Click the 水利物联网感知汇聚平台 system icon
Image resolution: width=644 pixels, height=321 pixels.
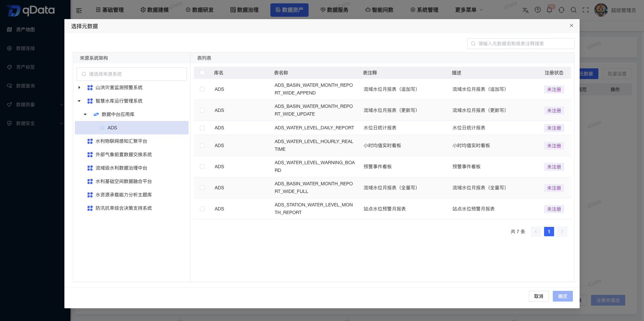click(x=90, y=141)
